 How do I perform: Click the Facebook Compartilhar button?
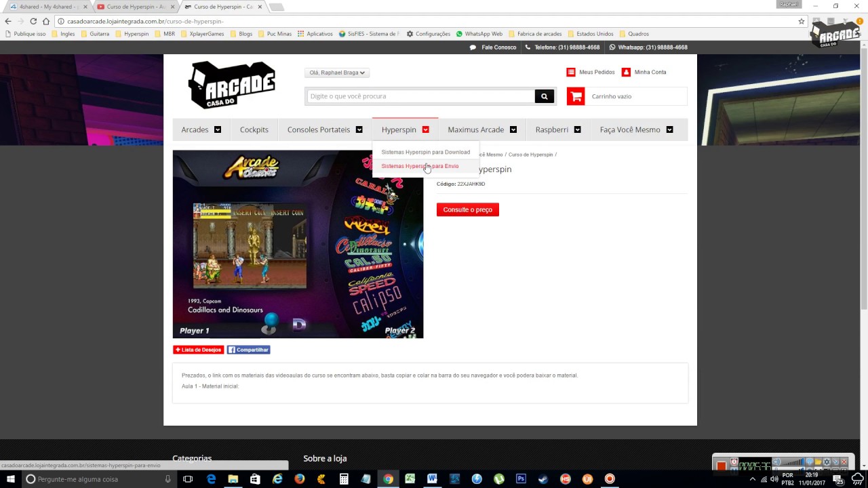249,350
